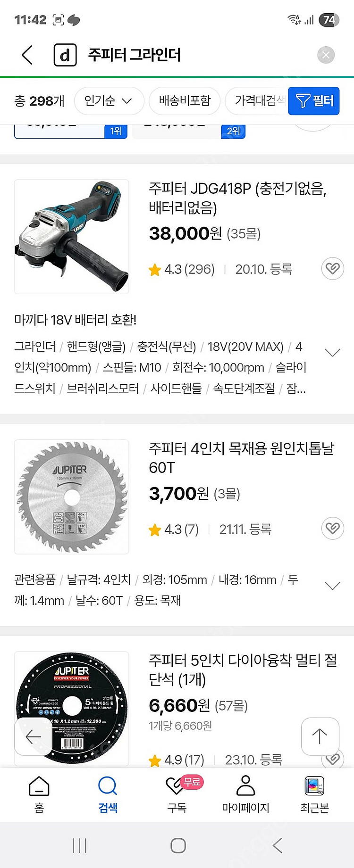Toggle wishlist heart for 4인치 목재용 원인치톱날
Screen dimensions: 354x868
pos(332,528)
